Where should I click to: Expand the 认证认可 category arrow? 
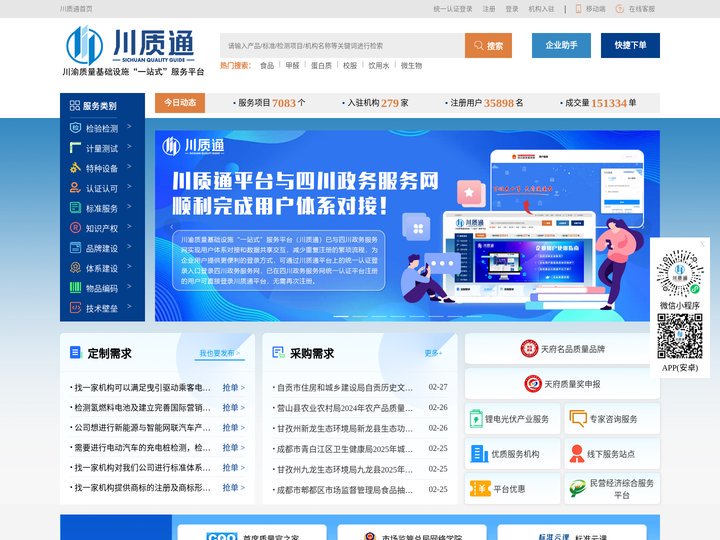(x=129, y=186)
